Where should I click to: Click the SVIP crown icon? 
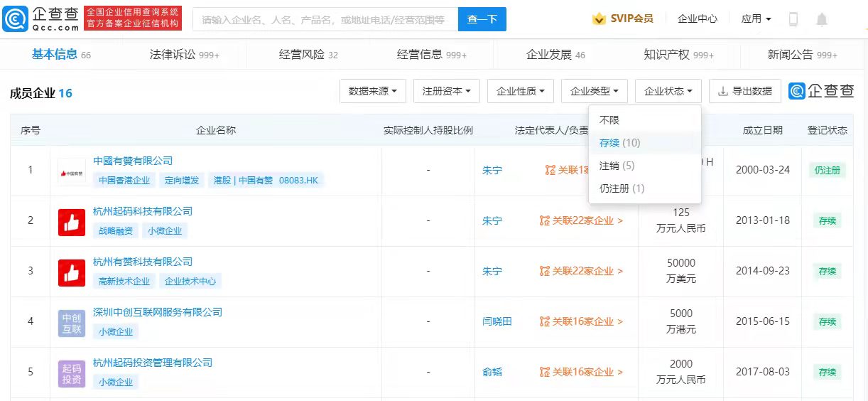pyautogui.click(x=599, y=19)
